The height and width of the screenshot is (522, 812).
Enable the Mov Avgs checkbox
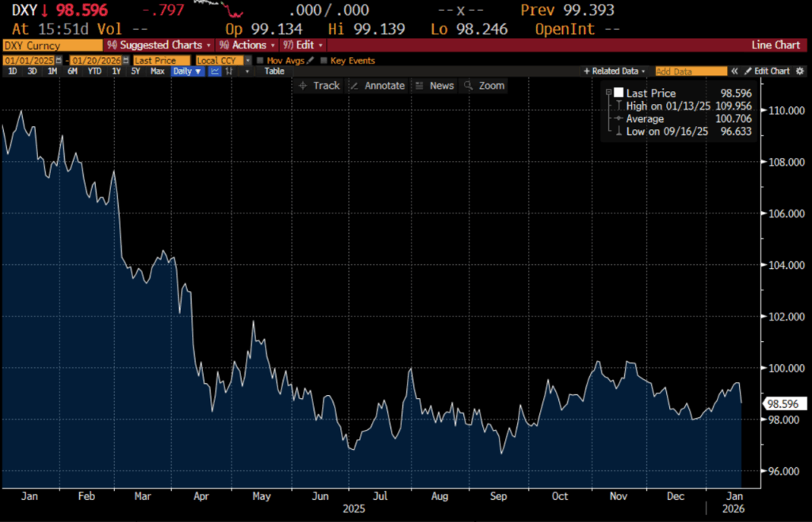[x=260, y=60]
